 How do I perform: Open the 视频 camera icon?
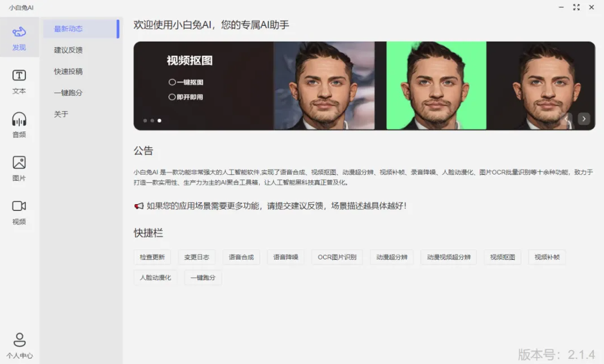[19, 206]
